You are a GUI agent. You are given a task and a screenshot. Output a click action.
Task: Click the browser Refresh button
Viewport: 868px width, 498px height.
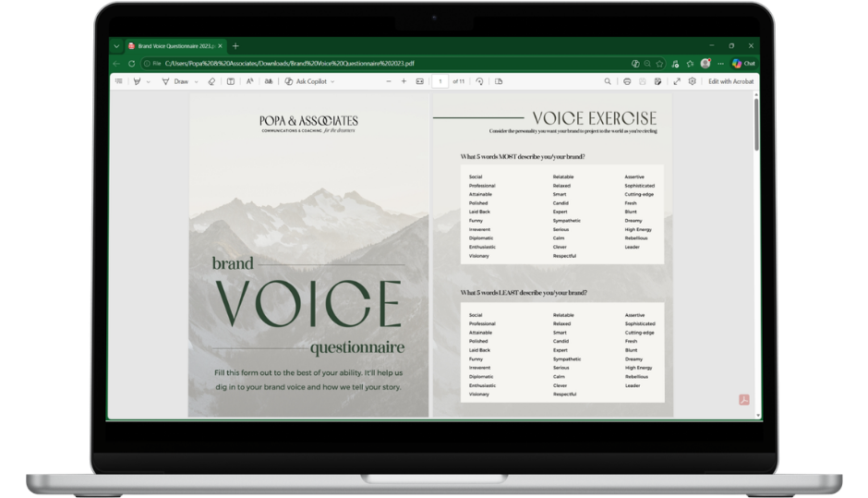(132, 64)
